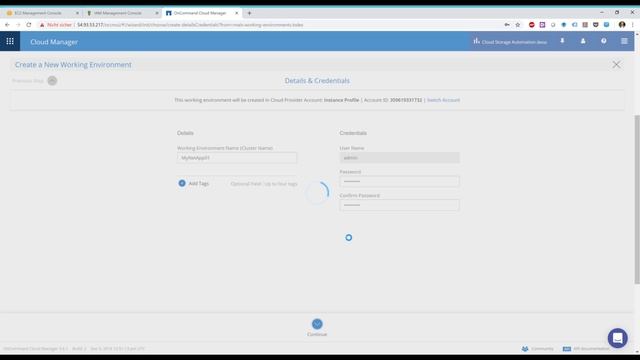The height and width of the screenshot is (360, 640).
Task: Click the Continue circular arrow button
Action: (317, 324)
